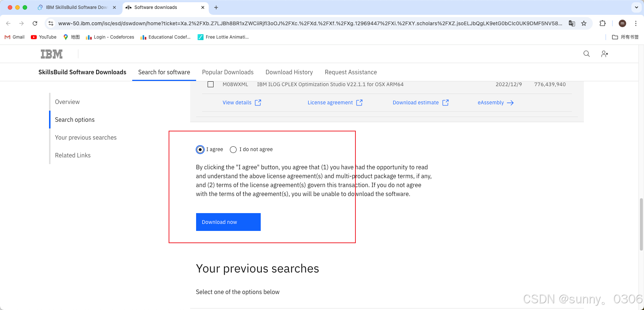Screen dimensions: 644x310
Task: Click the IBM ILOG CPLEX Optimization Studio description
Action: pyautogui.click(x=330, y=84)
